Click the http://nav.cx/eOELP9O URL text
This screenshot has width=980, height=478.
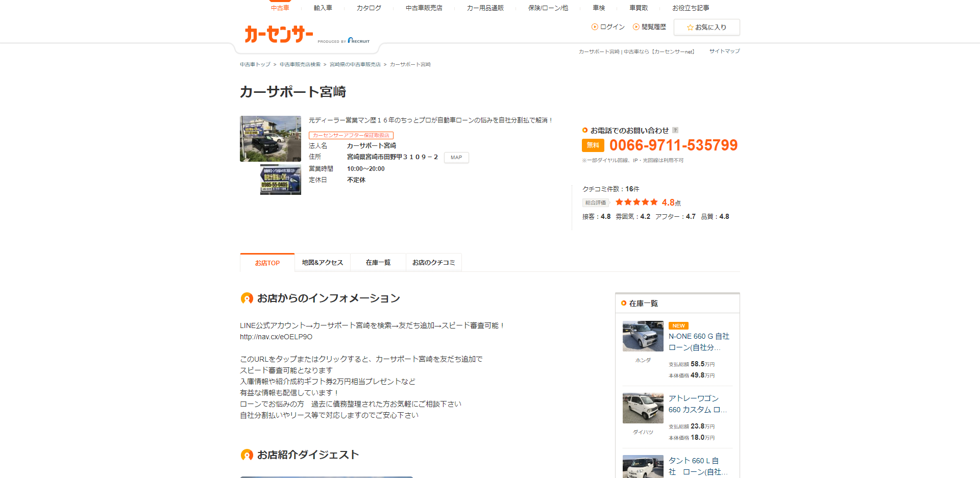276,337
